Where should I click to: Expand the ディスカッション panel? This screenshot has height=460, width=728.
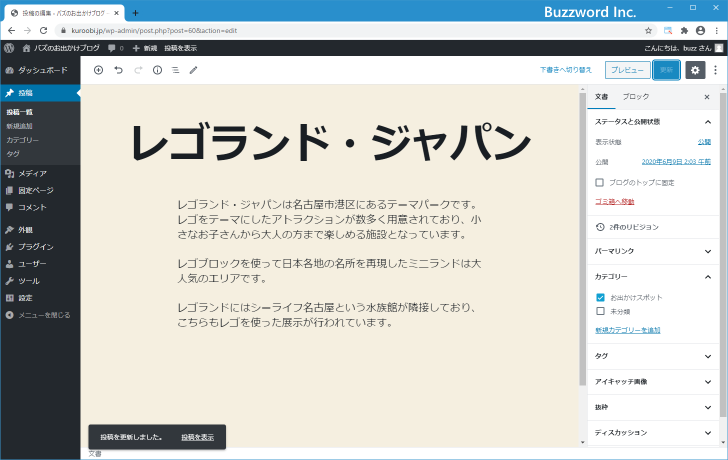pyautogui.click(x=653, y=433)
